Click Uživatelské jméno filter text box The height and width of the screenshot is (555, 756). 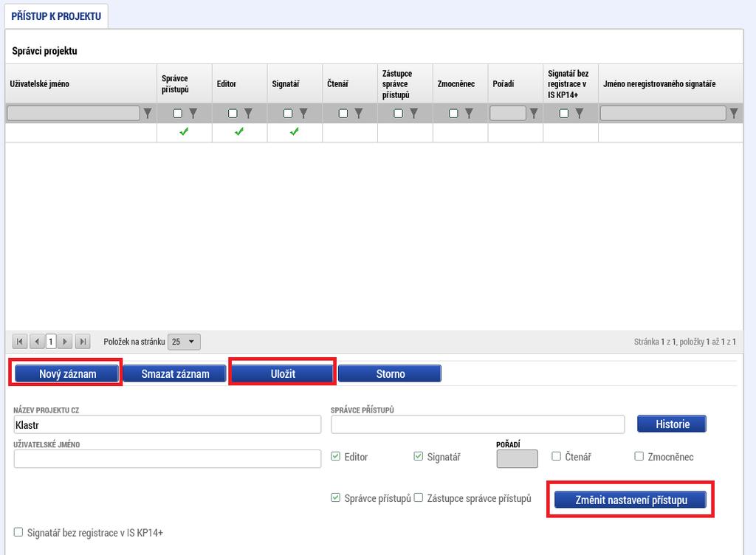[73, 113]
